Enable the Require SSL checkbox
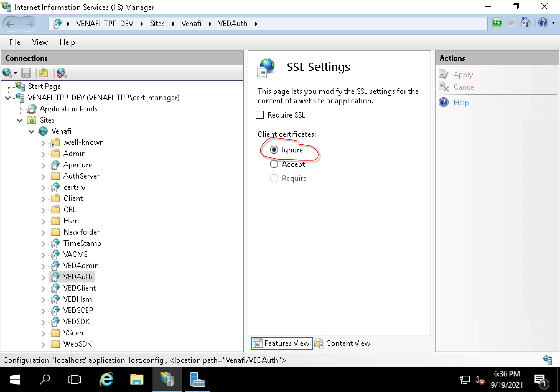This screenshot has width=560, height=392. [x=260, y=115]
